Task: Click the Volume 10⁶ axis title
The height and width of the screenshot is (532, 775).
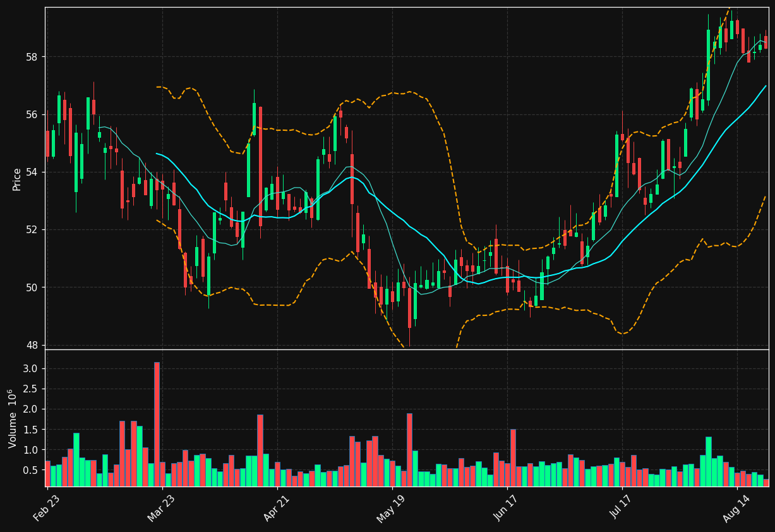Action: (x=12, y=418)
